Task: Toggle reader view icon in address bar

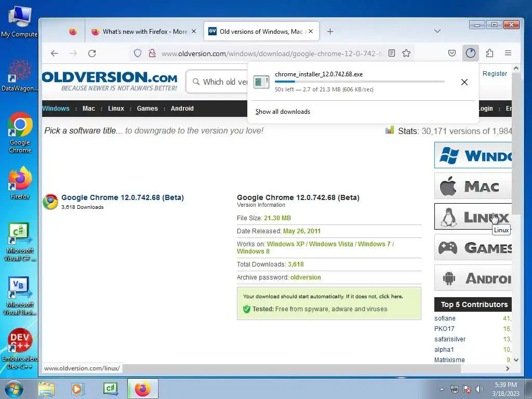Action: point(392,53)
